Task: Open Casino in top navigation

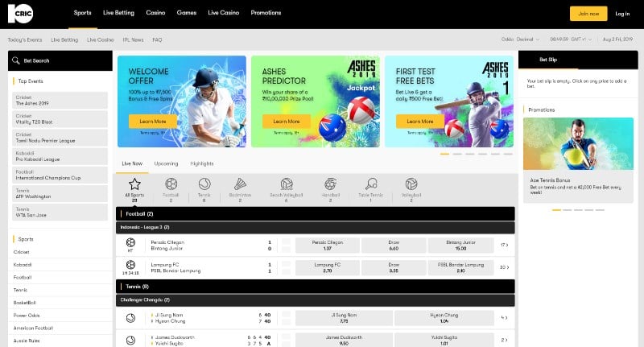Action: click(x=155, y=13)
